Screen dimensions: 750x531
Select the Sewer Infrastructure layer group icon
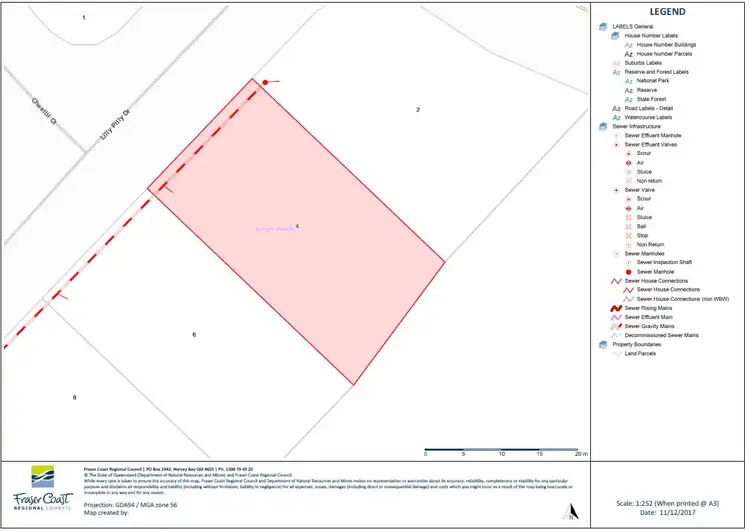tap(602, 127)
